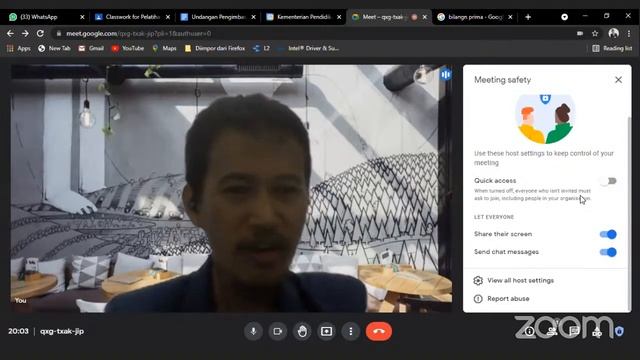The width and height of the screenshot is (640, 360).
Task: Click the main video tile labeled You
Action: pyautogui.click(x=231, y=189)
